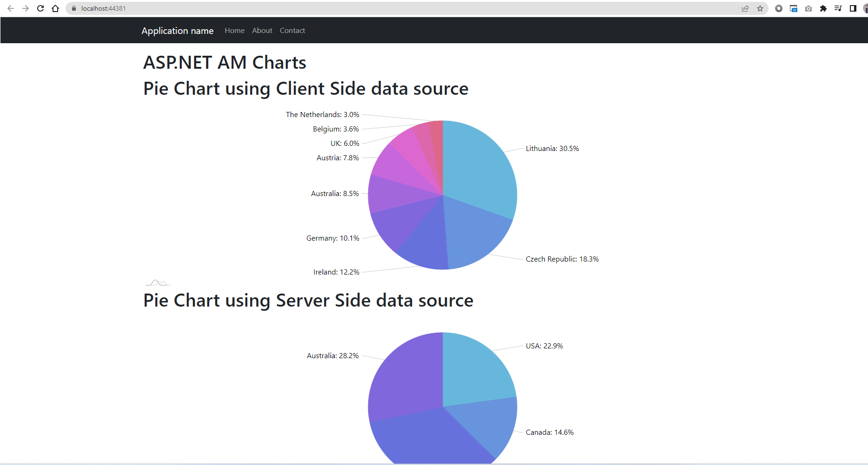Open the Contact navigation link
This screenshot has height=465, width=868.
[292, 31]
